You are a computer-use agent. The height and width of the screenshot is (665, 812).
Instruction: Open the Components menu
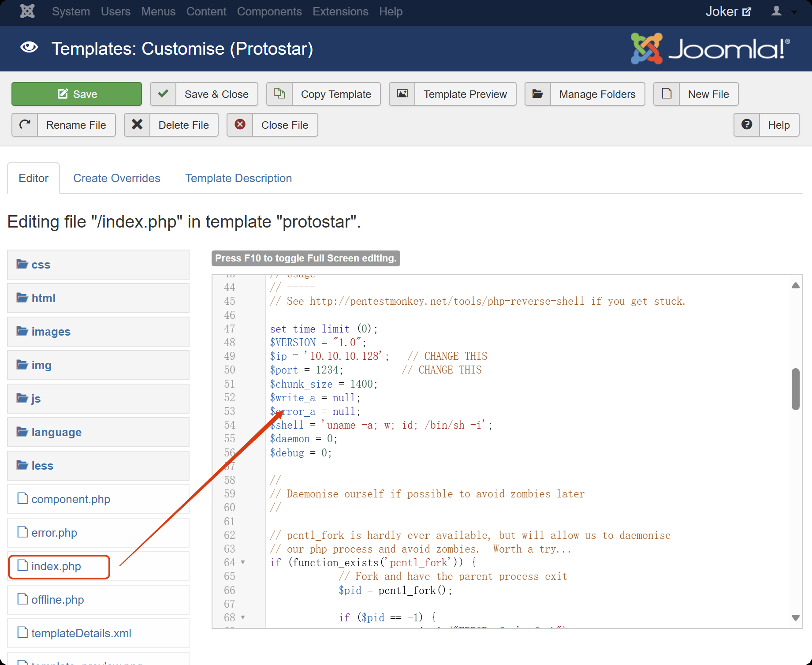click(x=269, y=11)
